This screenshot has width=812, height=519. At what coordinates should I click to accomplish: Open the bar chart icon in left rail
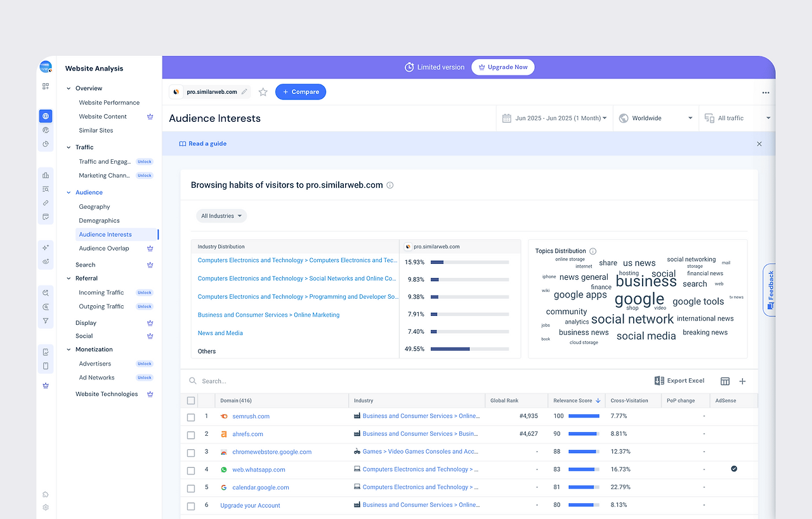pos(46,175)
